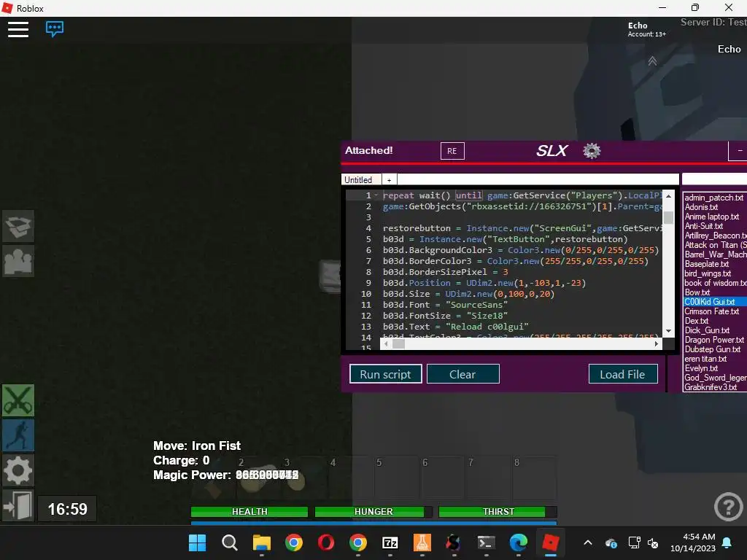Image resolution: width=747 pixels, height=560 pixels.
Task: Click the HUNGER bar
Action: point(373,512)
